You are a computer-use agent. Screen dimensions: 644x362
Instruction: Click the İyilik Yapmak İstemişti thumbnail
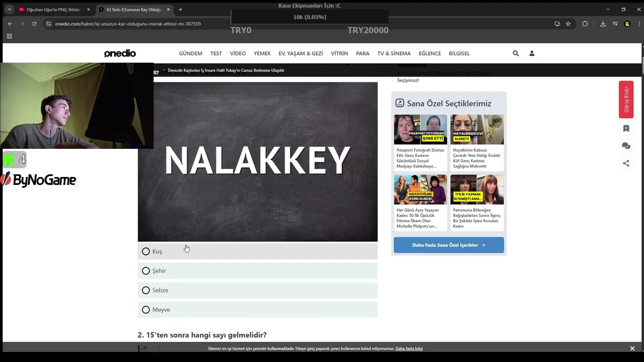tap(477, 189)
